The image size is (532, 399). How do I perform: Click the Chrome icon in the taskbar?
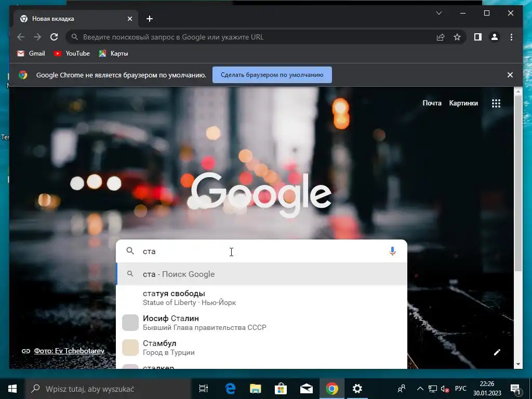(332, 389)
